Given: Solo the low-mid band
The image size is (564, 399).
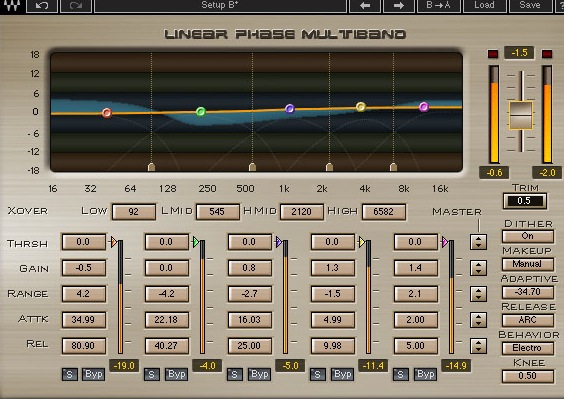Looking at the screenshot, I should point(151,375).
